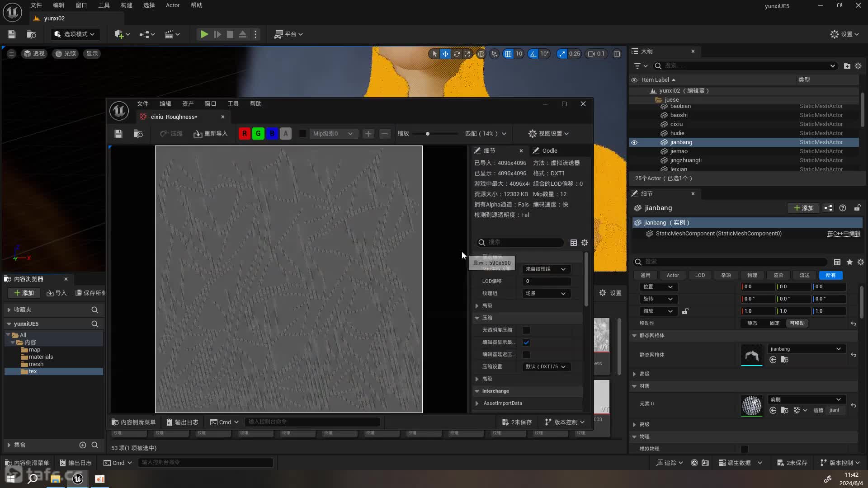
Task: Click the play button in main toolbar
Action: 204,34
